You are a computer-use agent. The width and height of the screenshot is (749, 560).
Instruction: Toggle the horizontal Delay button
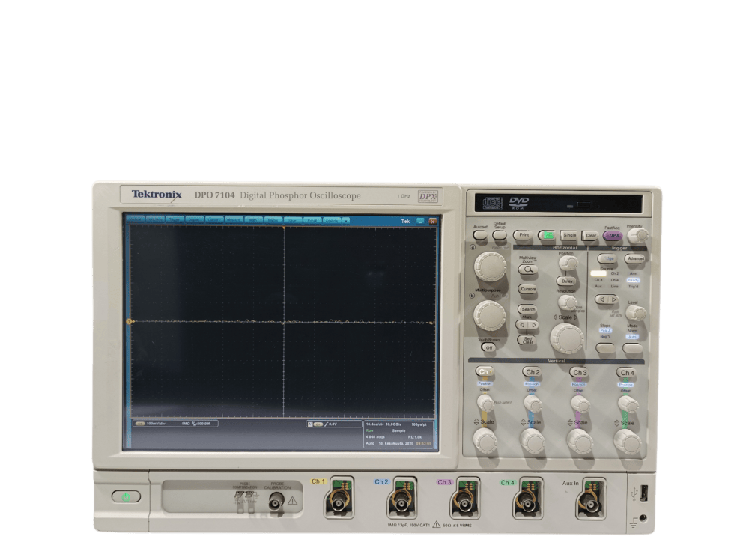click(566, 281)
